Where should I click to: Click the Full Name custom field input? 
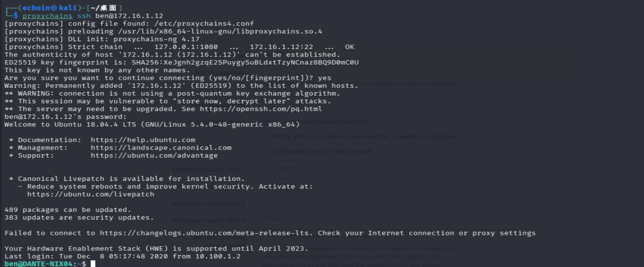[416, 168]
